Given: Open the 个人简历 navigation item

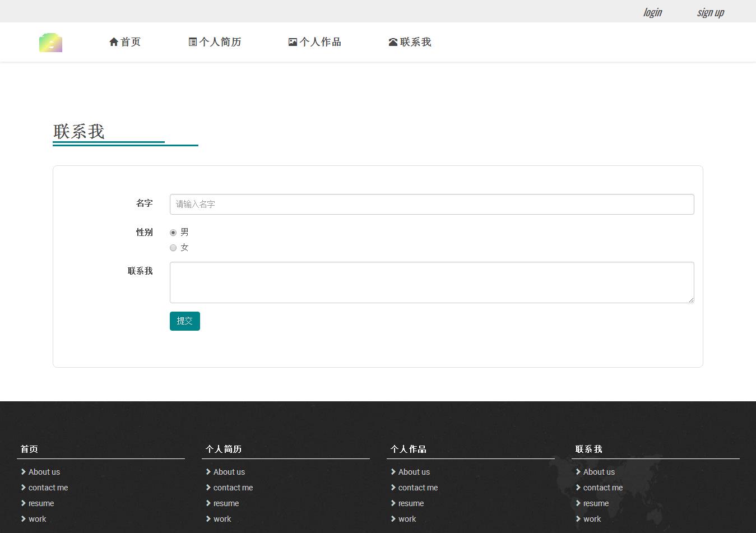Looking at the screenshot, I should (215, 42).
